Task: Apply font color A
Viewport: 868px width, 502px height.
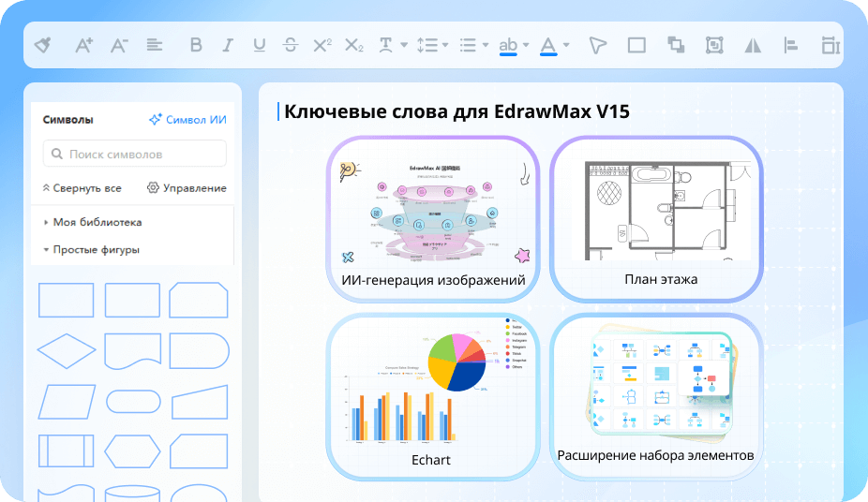Action: point(548,46)
